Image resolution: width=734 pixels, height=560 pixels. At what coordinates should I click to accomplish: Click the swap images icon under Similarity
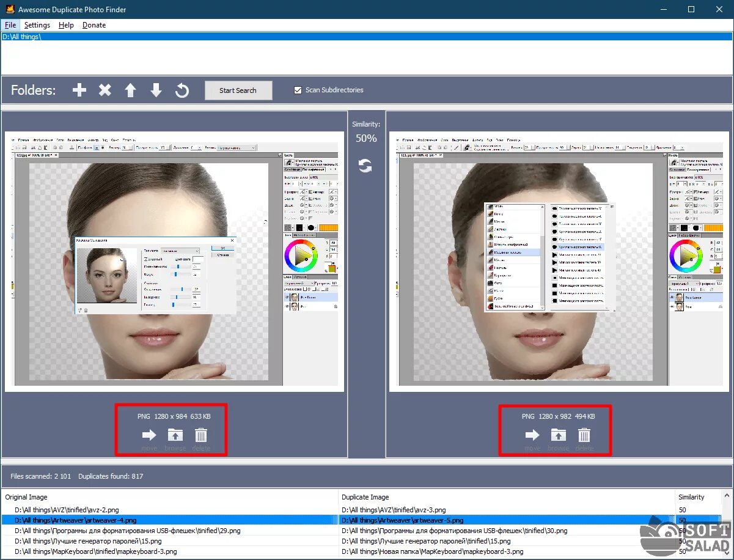tap(365, 166)
